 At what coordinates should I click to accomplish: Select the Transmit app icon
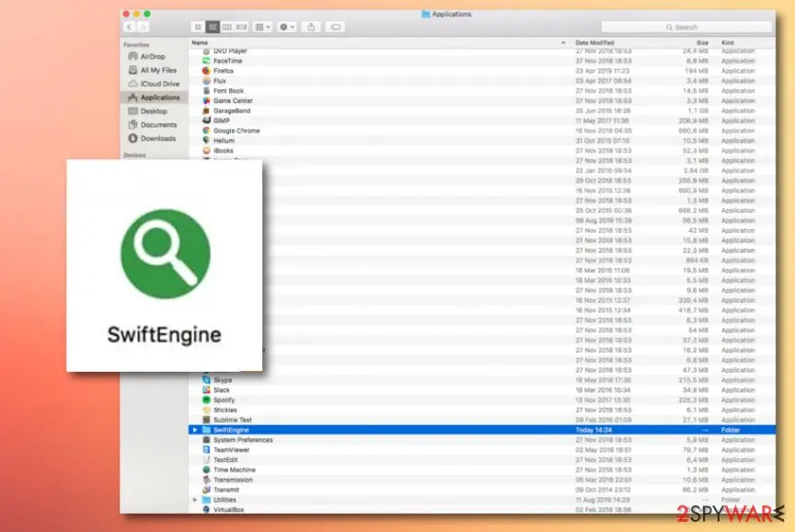click(206, 490)
